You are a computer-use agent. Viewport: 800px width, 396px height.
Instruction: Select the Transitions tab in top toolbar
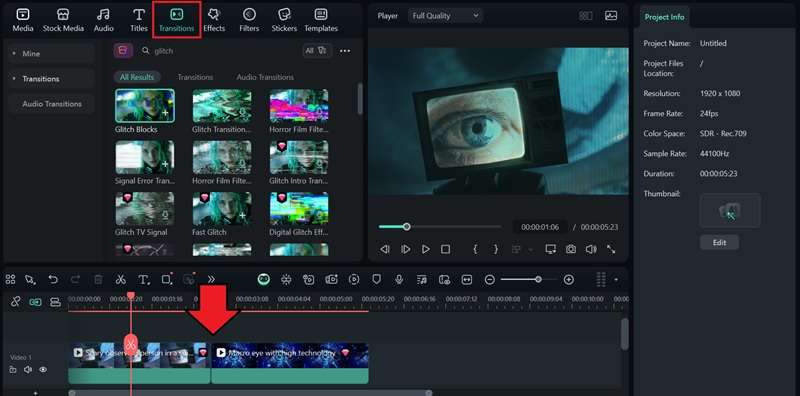coord(177,20)
